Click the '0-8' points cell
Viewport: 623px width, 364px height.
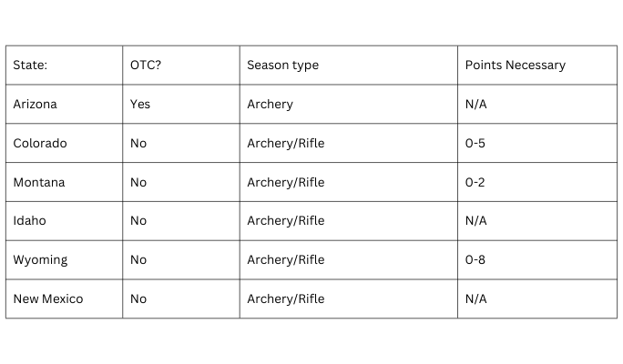pos(475,260)
